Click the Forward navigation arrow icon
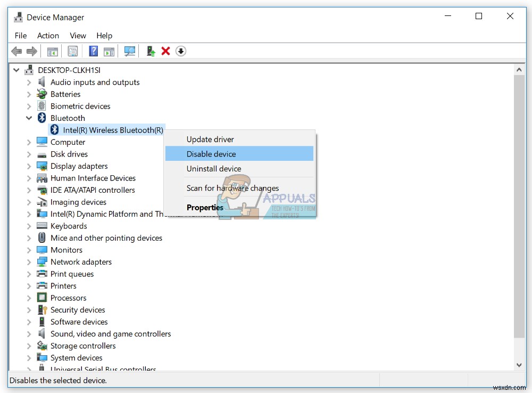This screenshot has width=532, height=393. pyautogui.click(x=31, y=51)
